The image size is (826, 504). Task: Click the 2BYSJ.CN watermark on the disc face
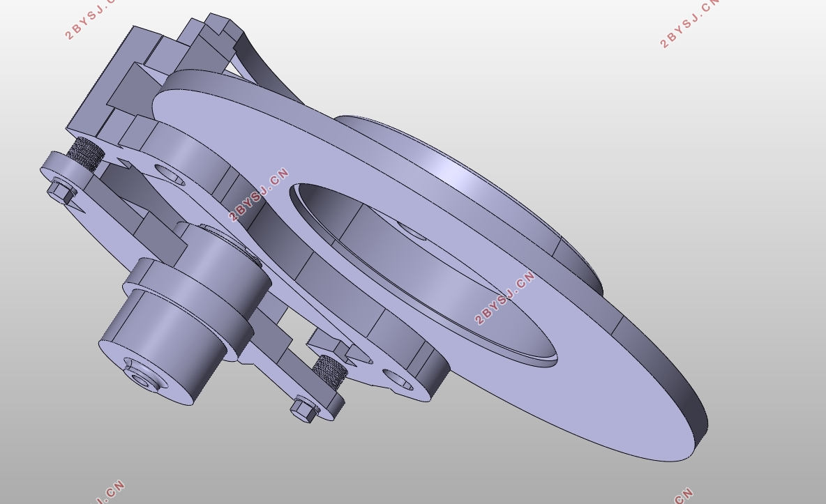(x=504, y=298)
